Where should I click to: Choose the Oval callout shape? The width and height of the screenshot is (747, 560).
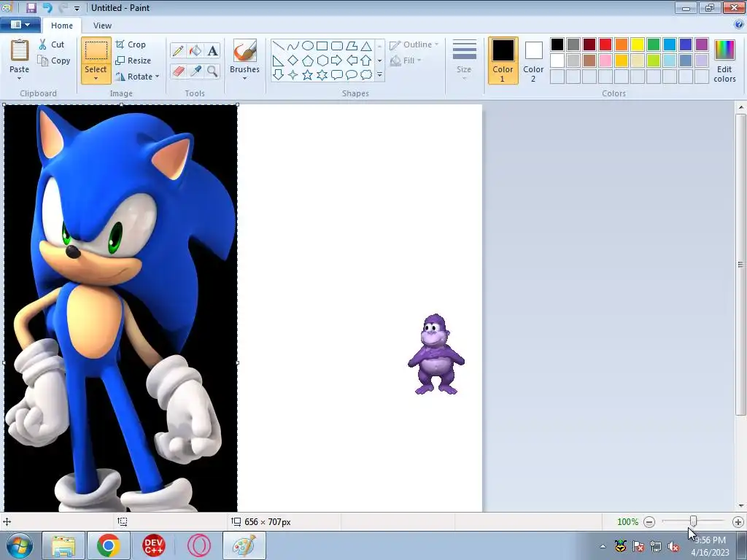click(x=352, y=75)
